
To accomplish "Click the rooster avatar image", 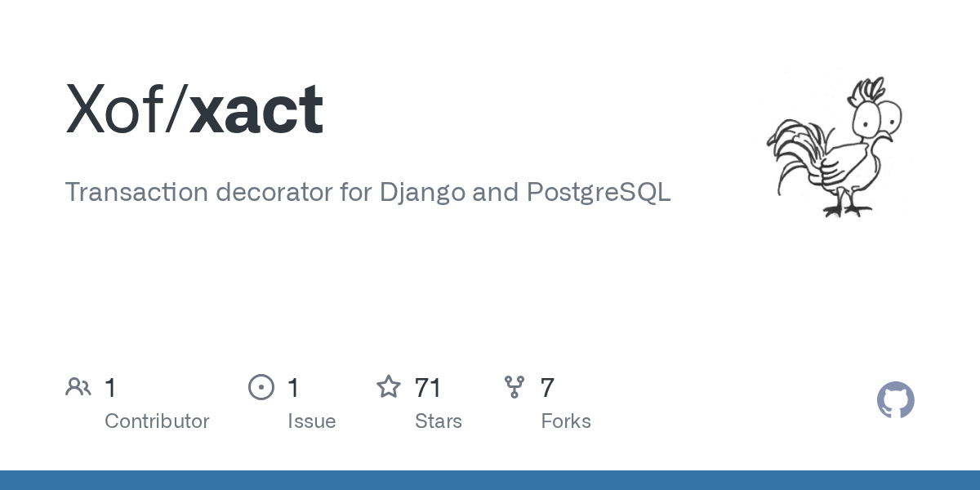I will (833, 147).
